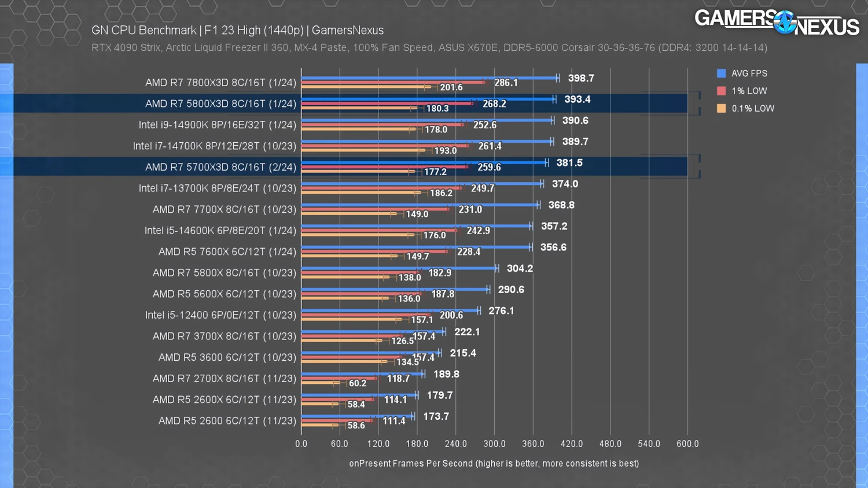This screenshot has height=488, width=868.
Task: Click the RTX 4090 Strix test setup subtitle
Action: click(x=429, y=47)
